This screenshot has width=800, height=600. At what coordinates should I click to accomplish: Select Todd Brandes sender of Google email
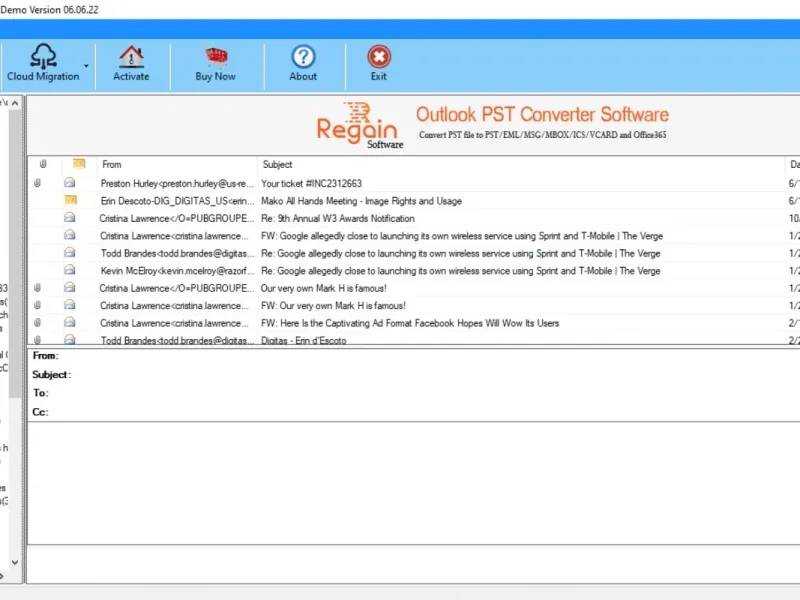pyautogui.click(x=177, y=254)
